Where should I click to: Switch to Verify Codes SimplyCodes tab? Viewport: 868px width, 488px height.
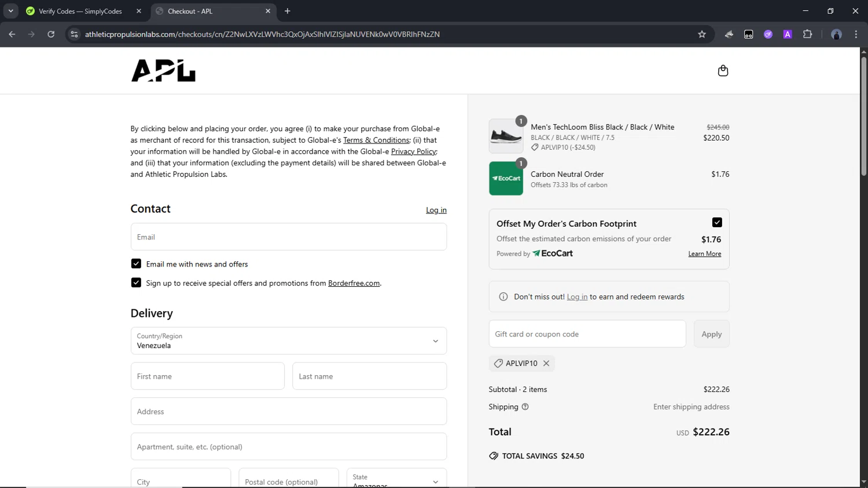click(84, 11)
